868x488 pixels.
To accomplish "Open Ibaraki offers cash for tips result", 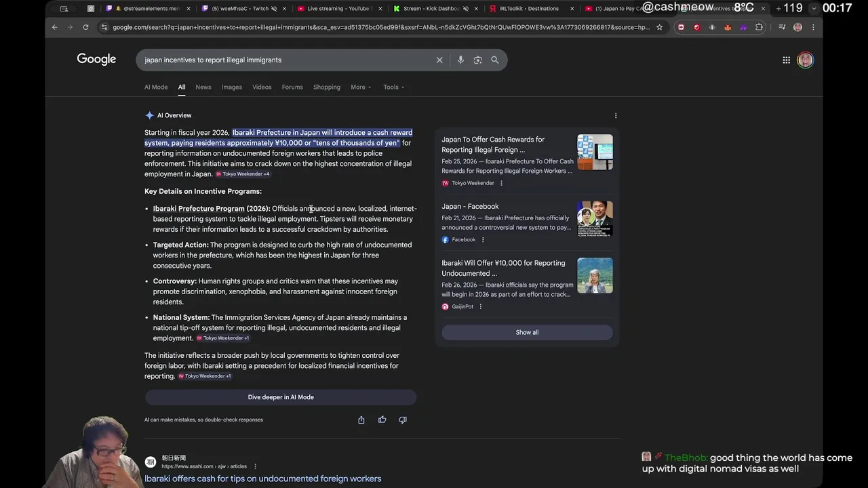I will [262, 479].
